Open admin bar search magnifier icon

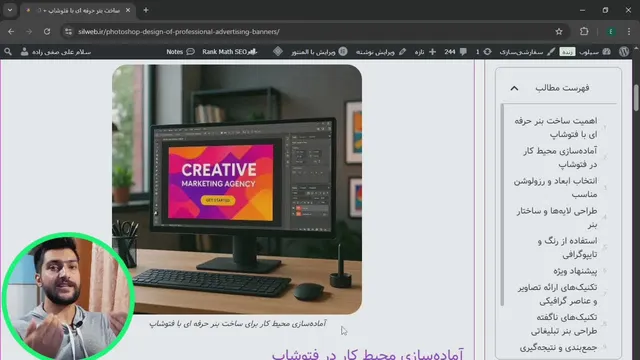click(x=8, y=51)
